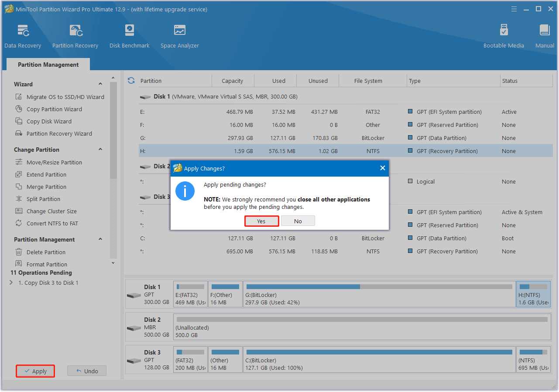Open the Manual
Screen dimensions: 559x392
pyautogui.click(x=545, y=36)
